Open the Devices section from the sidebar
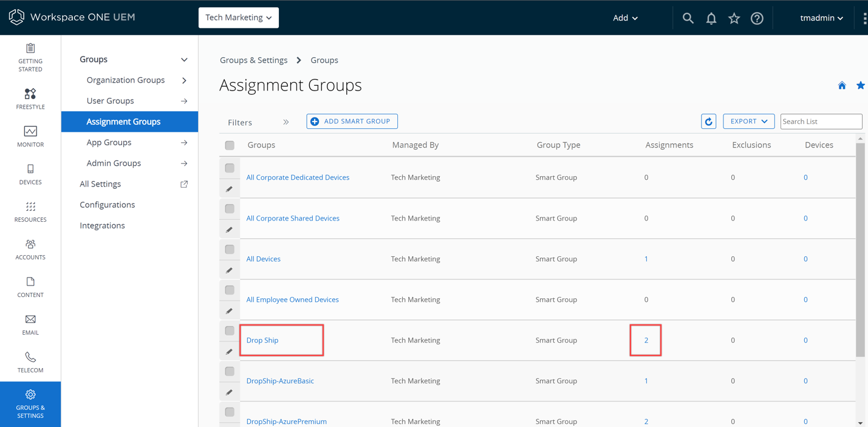The width and height of the screenshot is (868, 427). [30, 174]
